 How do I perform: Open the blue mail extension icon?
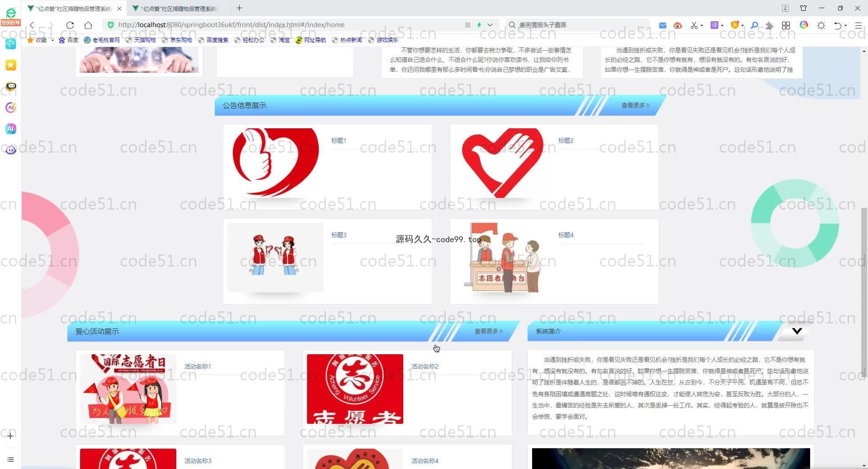(663, 25)
